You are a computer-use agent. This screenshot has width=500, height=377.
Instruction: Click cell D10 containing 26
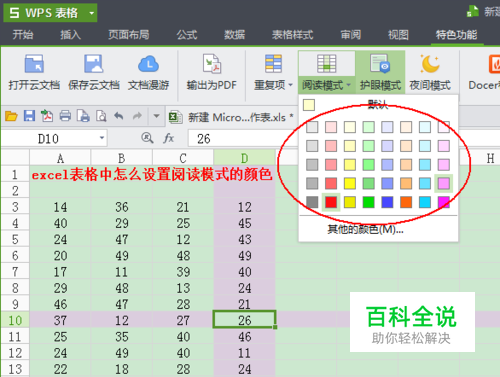pyautogui.click(x=245, y=320)
